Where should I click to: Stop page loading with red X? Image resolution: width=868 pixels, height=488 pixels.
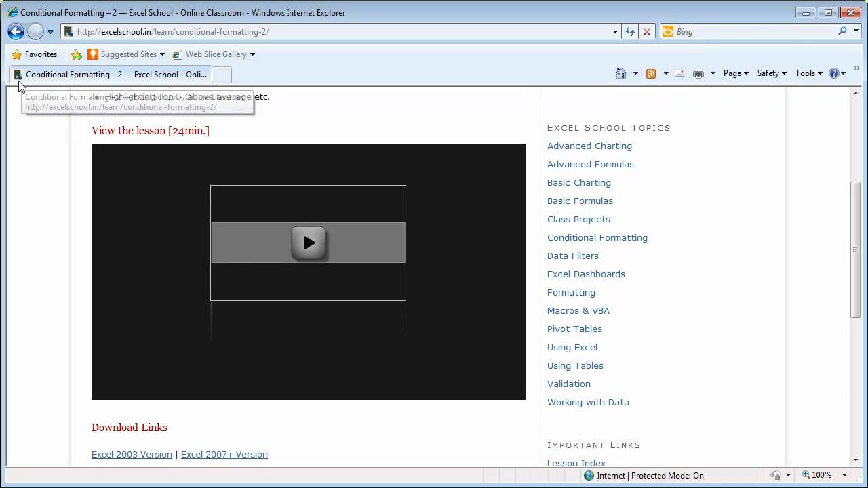click(x=647, y=32)
